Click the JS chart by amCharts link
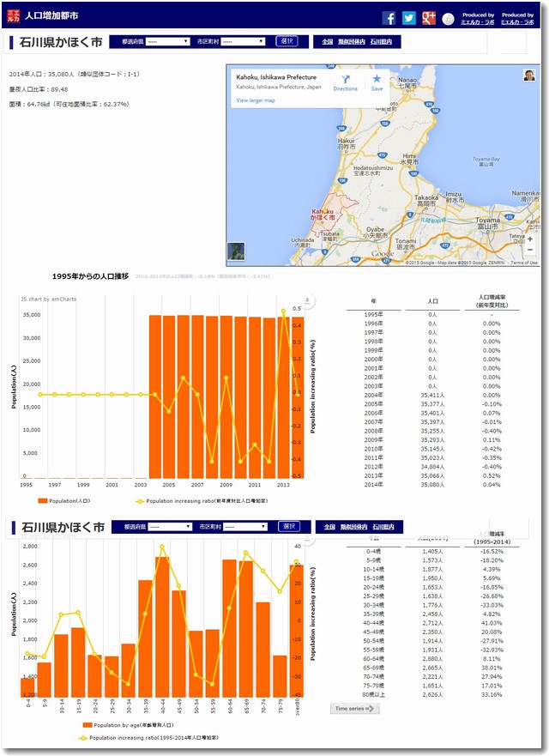The height and width of the screenshot is (756, 549). 48,300
